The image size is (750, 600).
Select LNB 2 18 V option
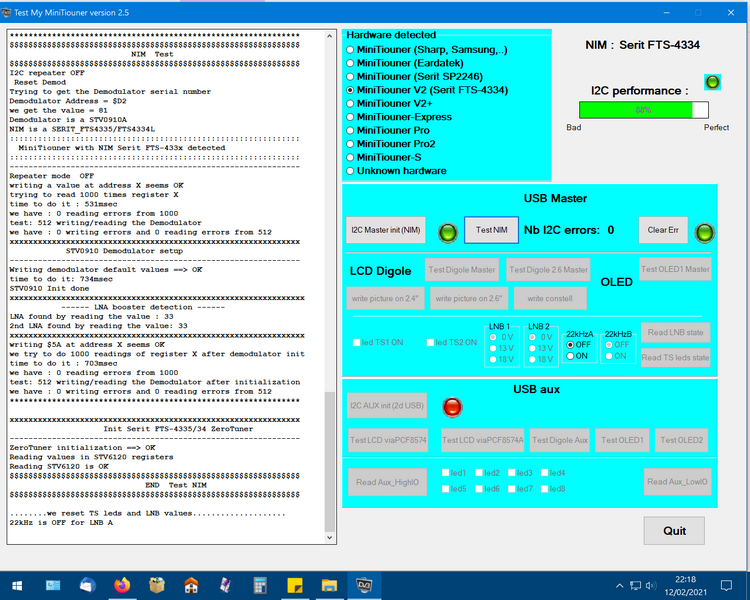pos(541,359)
